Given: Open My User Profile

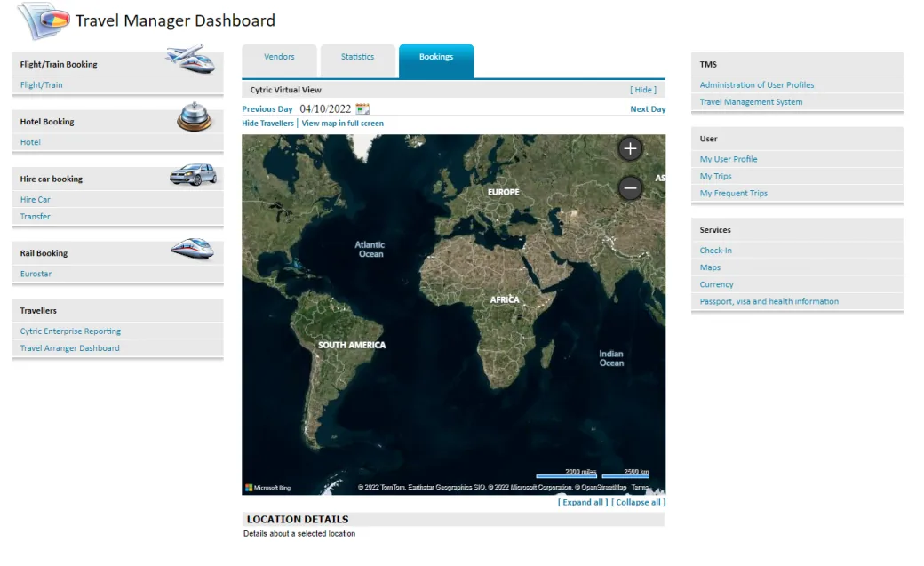Looking at the screenshot, I should pyautogui.click(x=729, y=159).
